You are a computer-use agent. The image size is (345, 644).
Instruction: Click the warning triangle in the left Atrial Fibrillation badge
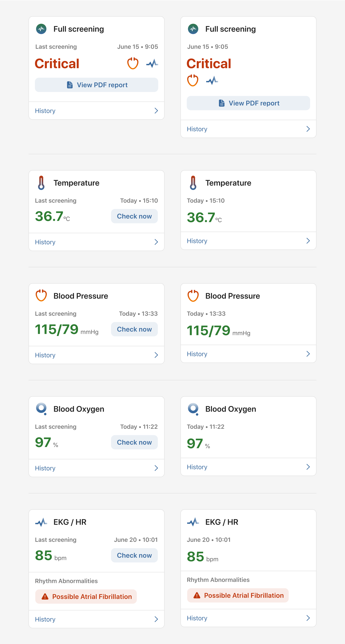45,597
